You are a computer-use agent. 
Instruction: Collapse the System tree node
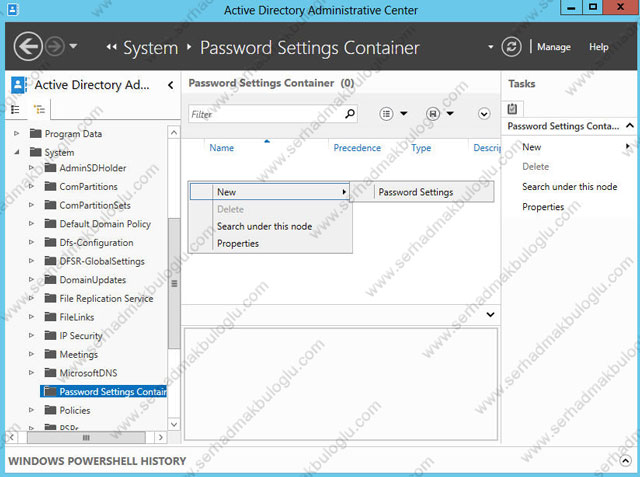click(16, 152)
